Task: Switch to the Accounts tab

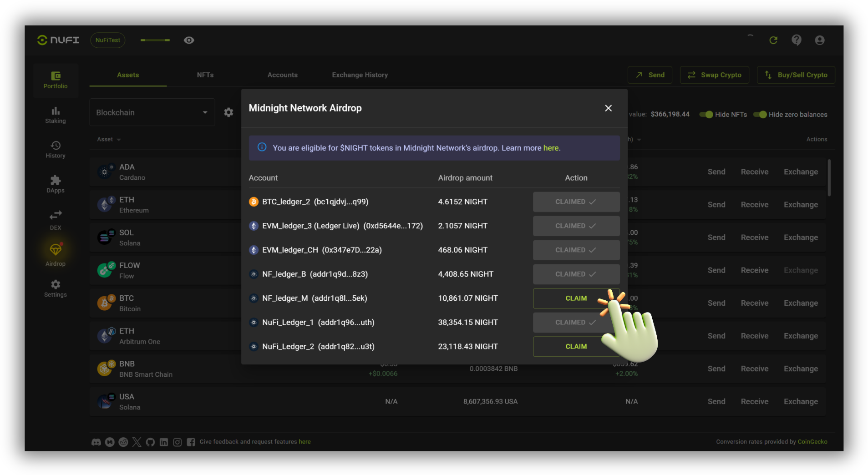Action: (283, 75)
